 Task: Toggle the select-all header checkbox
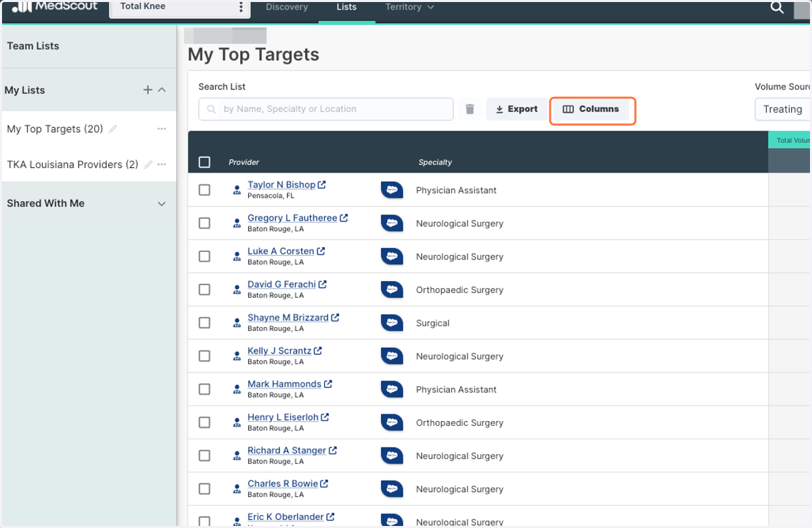tap(204, 162)
